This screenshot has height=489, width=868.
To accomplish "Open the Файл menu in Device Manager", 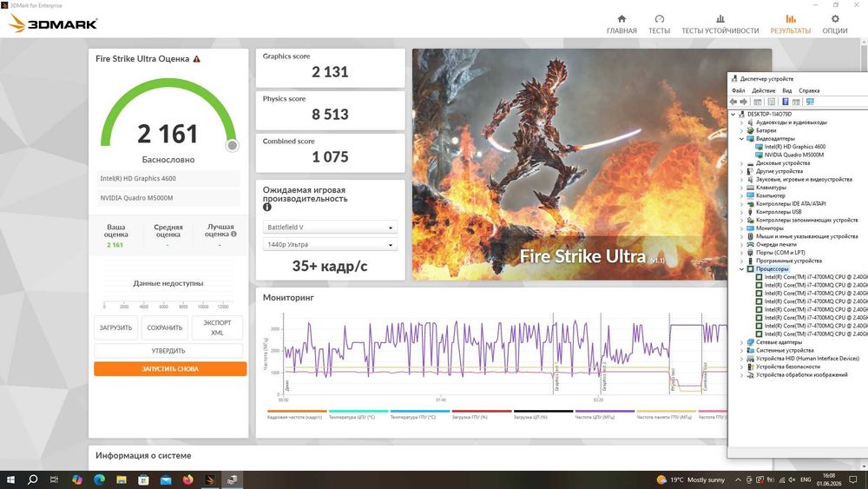I will [738, 90].
